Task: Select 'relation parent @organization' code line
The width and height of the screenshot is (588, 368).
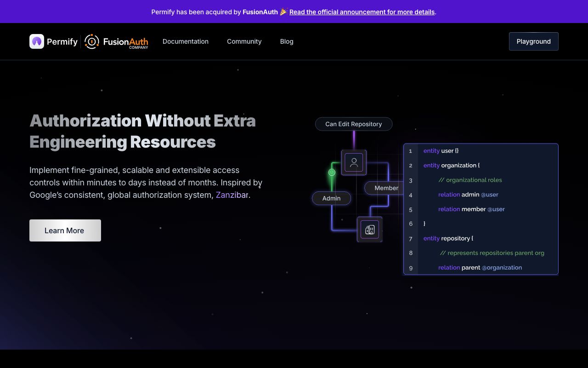Action: [480, 268]
